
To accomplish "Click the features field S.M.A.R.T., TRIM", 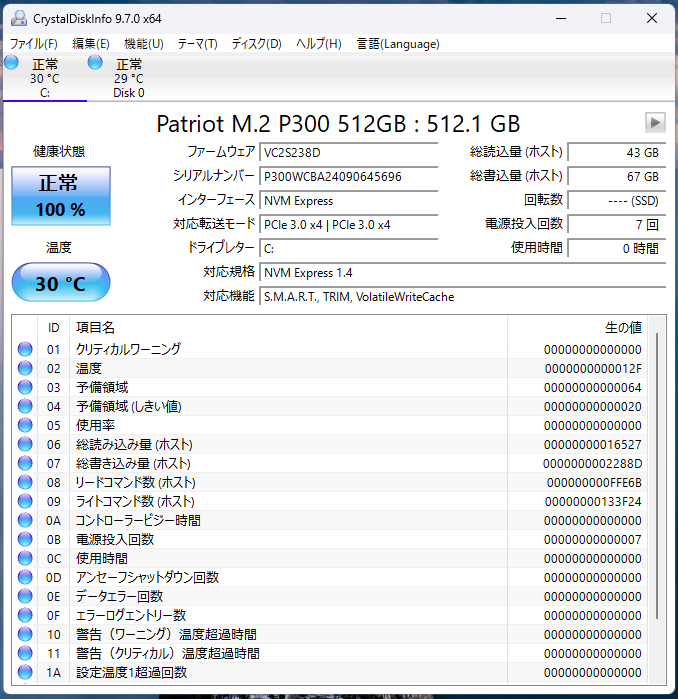I will click(463, 297).
